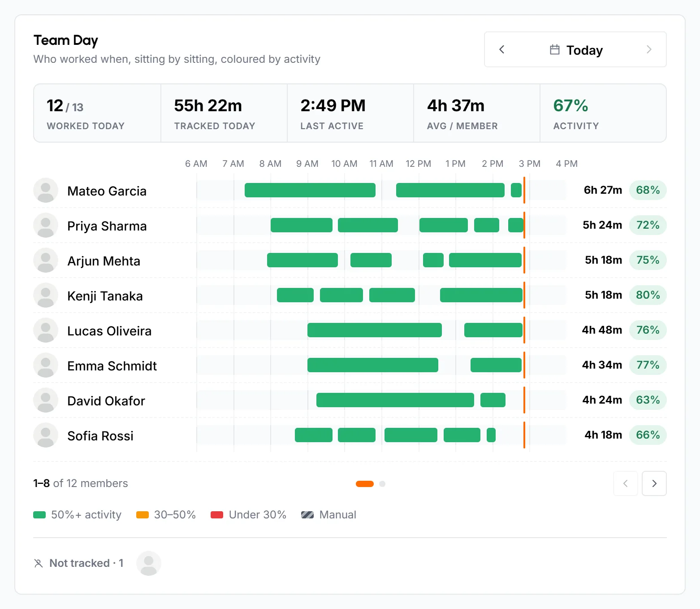Select Kenji Tanaka's name
Viewport: 700px width, 609px height.
(105, 296)
